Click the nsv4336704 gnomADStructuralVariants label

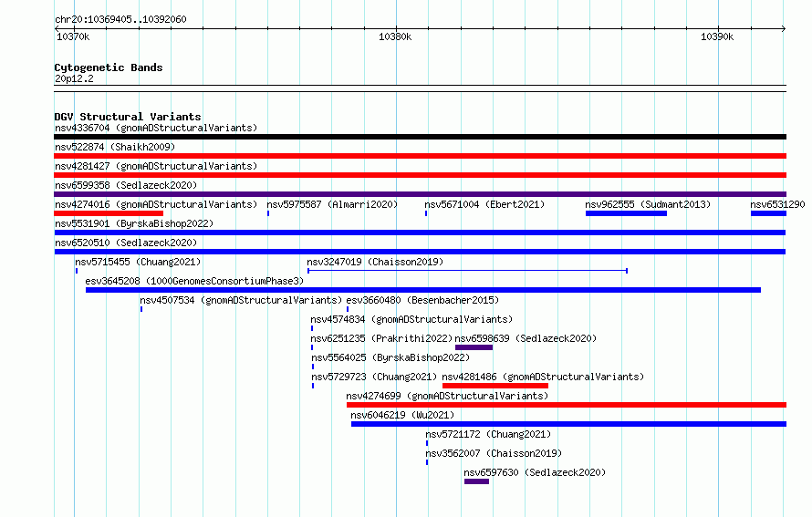156,128
